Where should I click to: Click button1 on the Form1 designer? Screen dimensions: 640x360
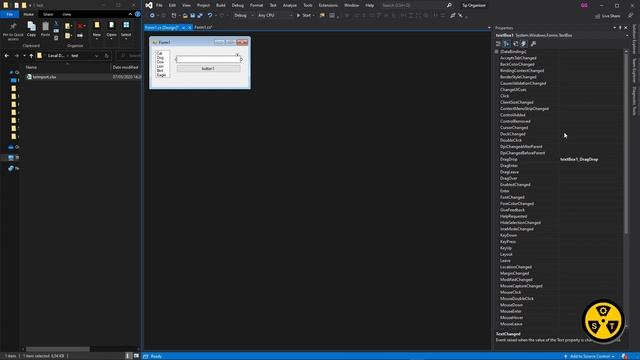pos(208,69)
